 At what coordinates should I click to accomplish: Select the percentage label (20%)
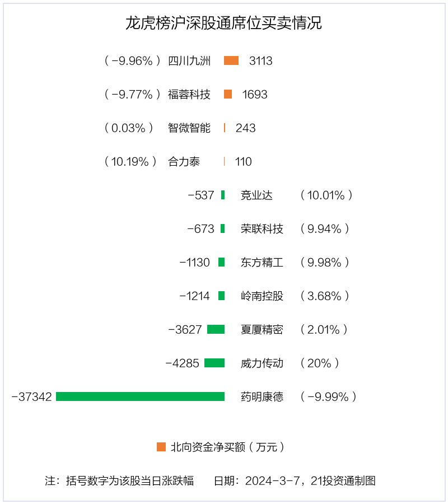click(x=319, y=363)
